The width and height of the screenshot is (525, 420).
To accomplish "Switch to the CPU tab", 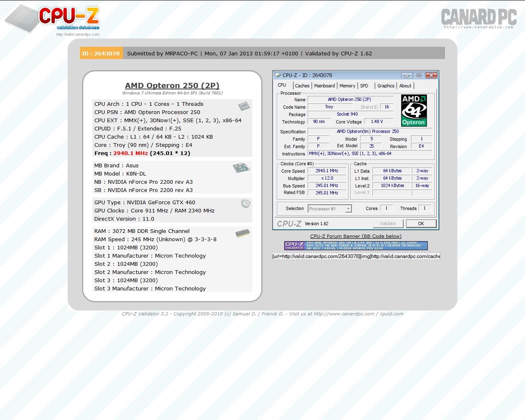I will [283, 85].
